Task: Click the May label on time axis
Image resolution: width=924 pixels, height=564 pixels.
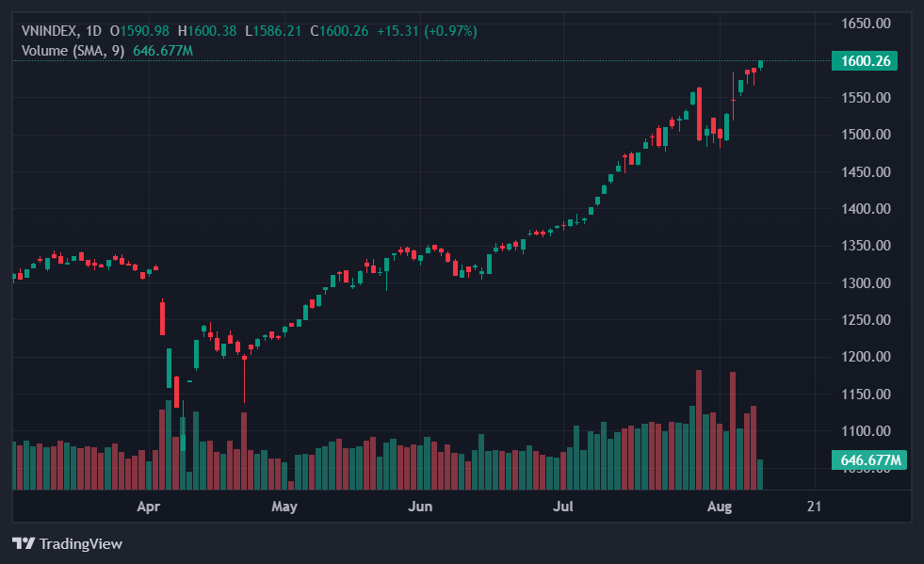Action: (x=284, y=507)
